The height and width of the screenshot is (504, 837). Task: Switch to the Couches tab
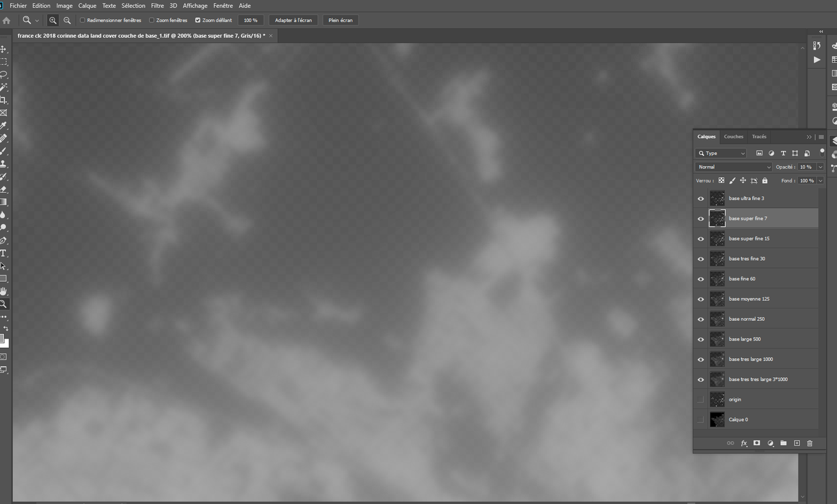(x=734, y=137)
